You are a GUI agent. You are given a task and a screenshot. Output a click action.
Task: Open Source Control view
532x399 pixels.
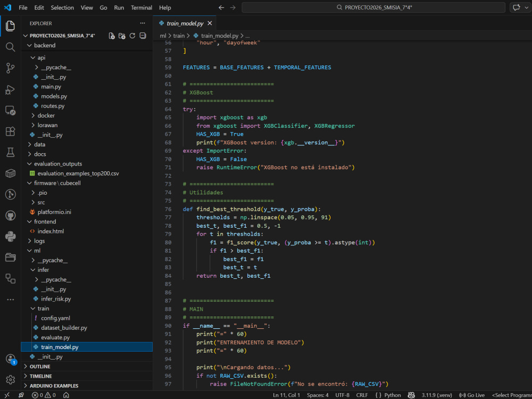click(x=10, y=68)
